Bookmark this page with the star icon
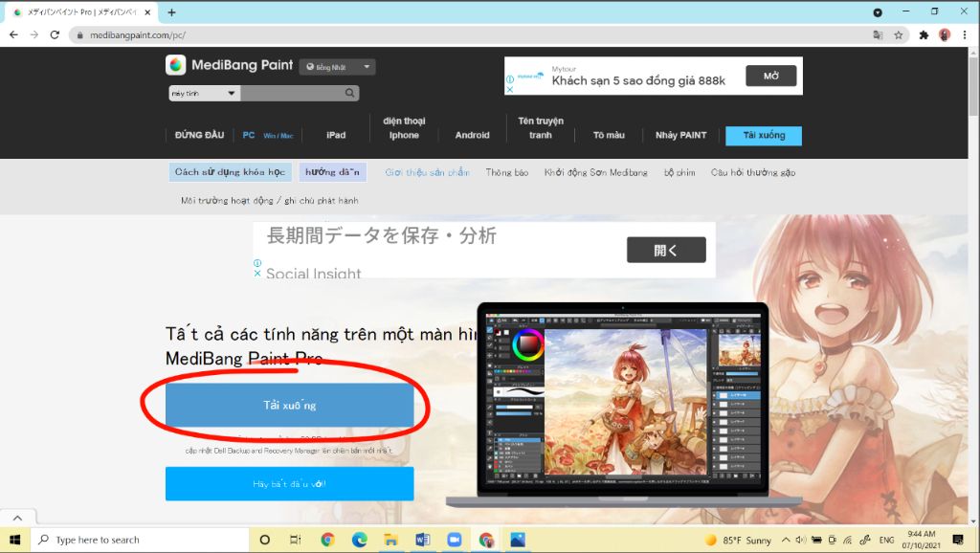Screen dimensions: 980x553 point(898,35)
